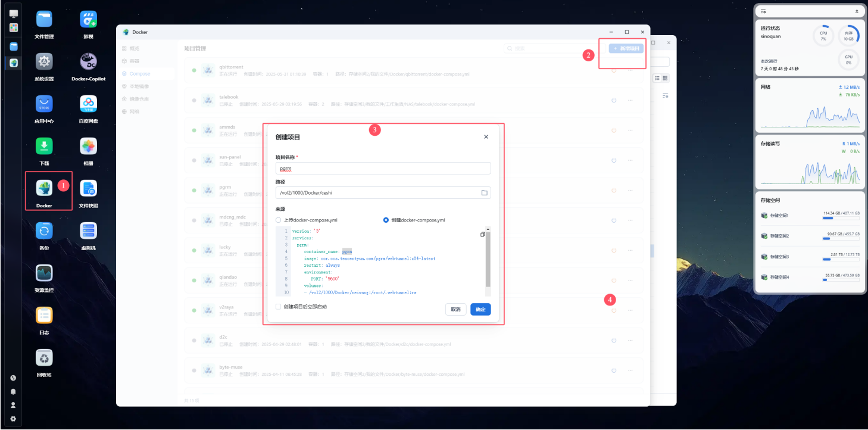This screenshot has width=868, height=430.
Task: Open more options for talebook project
Action: [x=630, y=100]
